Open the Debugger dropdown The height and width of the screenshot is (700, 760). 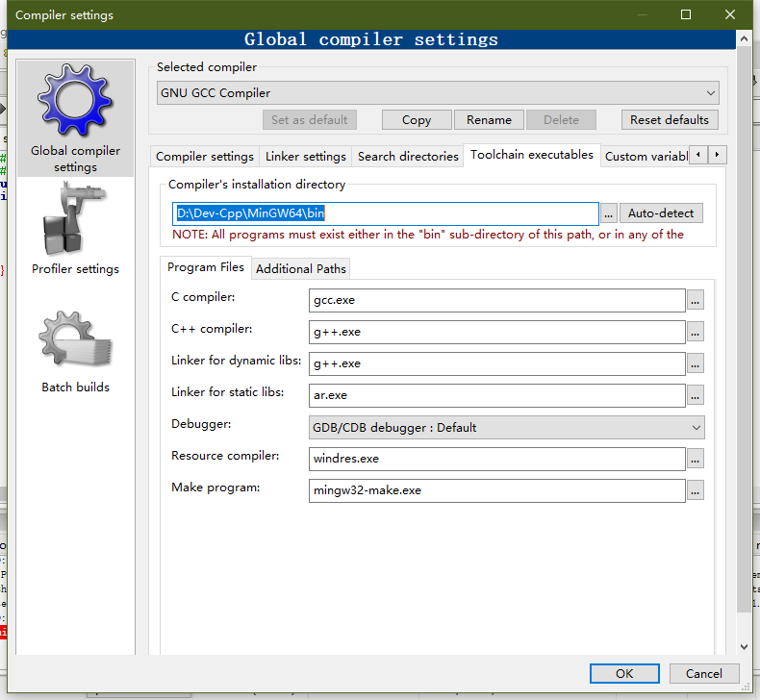506,428
